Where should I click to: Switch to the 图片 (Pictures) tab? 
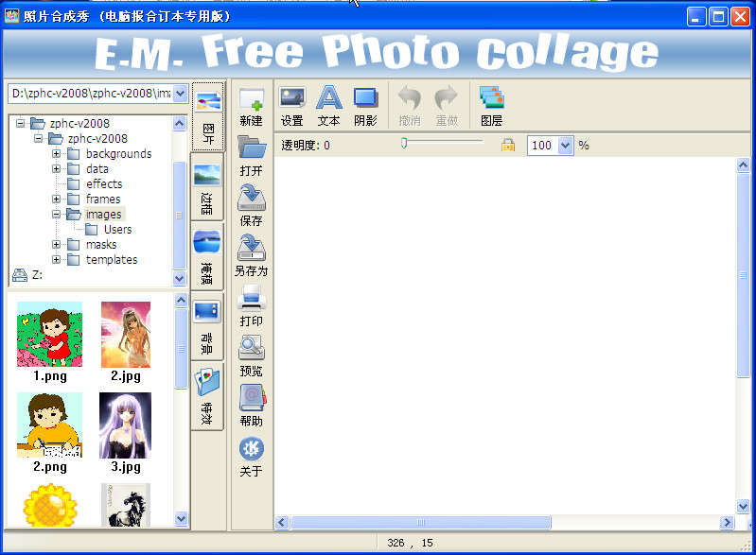click(208, 116)
